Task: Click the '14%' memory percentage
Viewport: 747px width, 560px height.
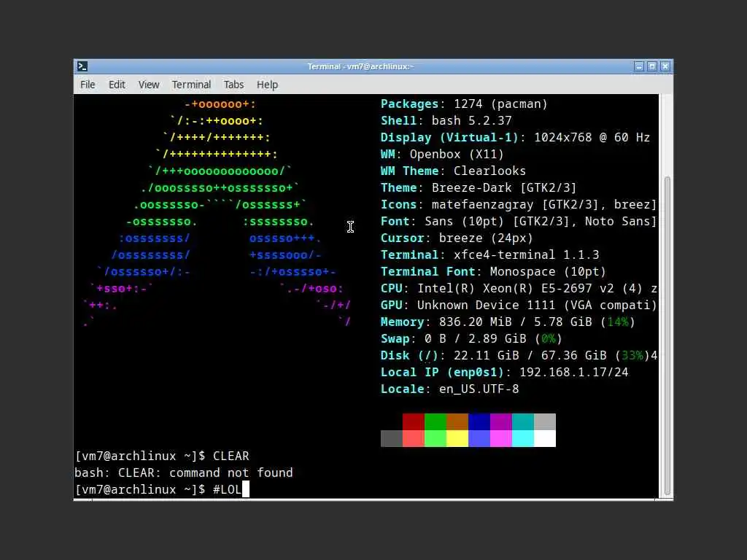Action: [618, 322]
